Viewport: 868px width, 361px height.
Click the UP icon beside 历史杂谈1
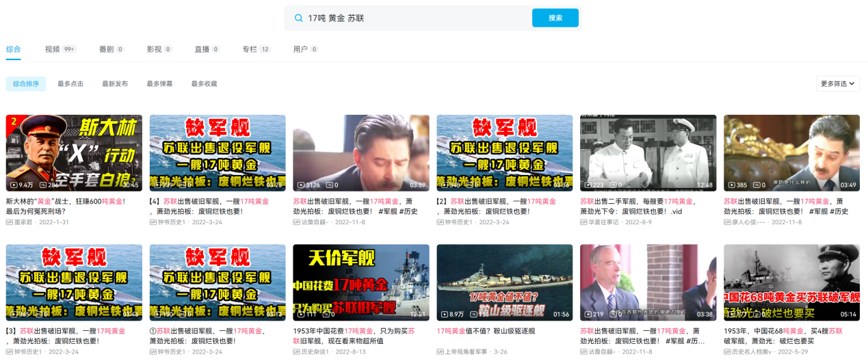pos(297,352)
